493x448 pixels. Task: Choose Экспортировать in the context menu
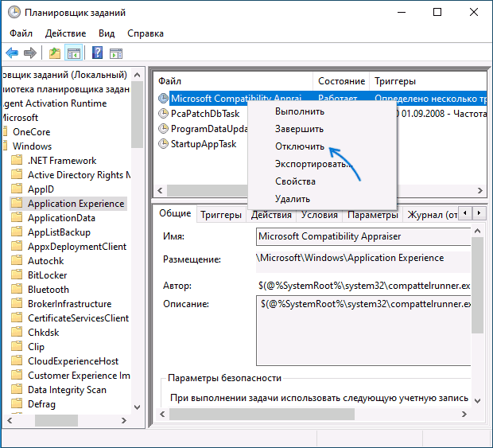(322, 164)
